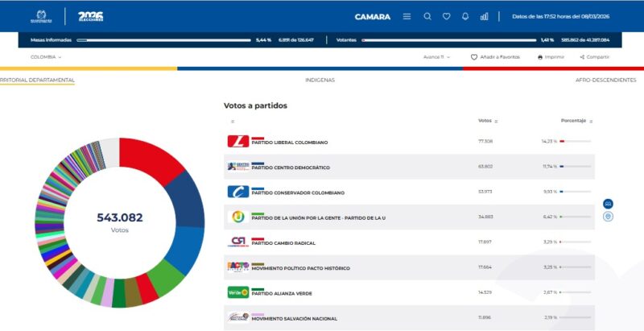
Task: Expand the COLOMBIA location dropdown
Action: point(46,57)
